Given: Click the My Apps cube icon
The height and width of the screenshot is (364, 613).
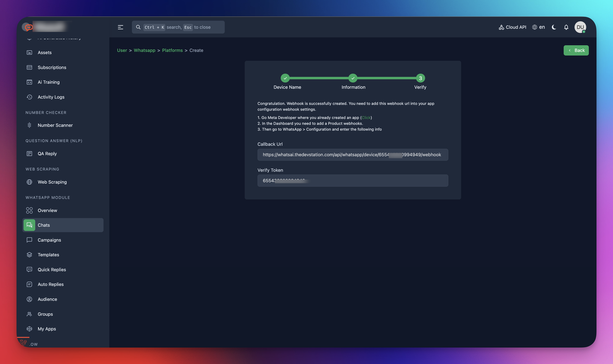Looking at the screenshot, I should tap(29, 329).
